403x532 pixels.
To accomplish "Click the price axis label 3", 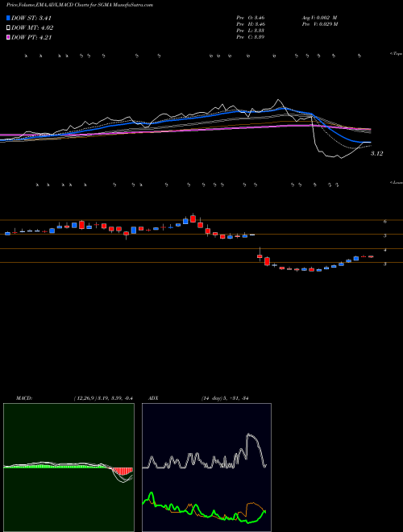I will 385,264.
